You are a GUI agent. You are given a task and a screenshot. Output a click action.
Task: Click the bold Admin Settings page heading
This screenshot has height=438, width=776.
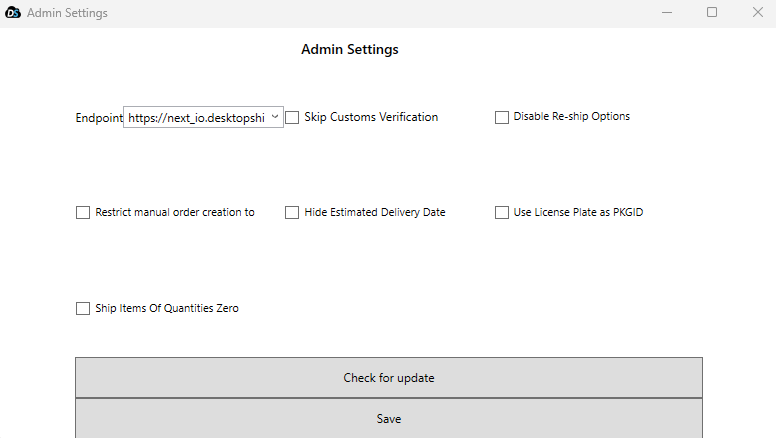coord(349,49)
